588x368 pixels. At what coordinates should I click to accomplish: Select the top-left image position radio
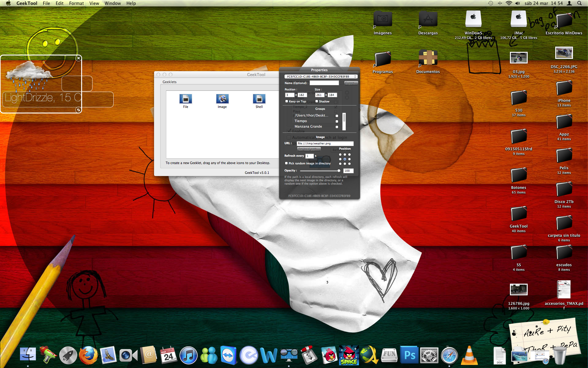[x=340, y=155]
